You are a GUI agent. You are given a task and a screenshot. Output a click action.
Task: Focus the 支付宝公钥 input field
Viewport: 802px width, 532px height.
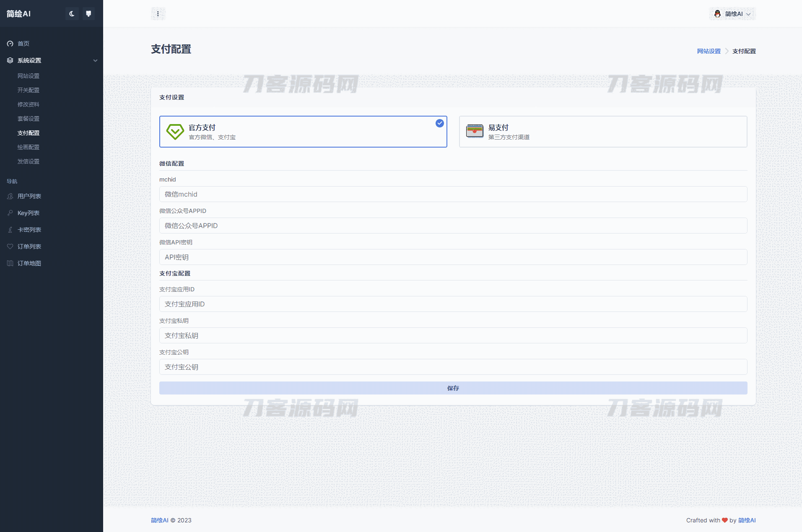(453, 367)
